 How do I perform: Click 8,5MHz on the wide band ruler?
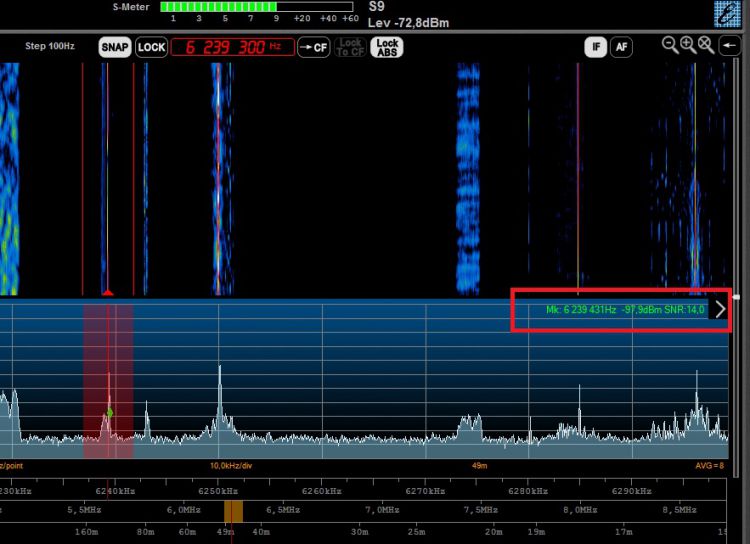point(680,510)
